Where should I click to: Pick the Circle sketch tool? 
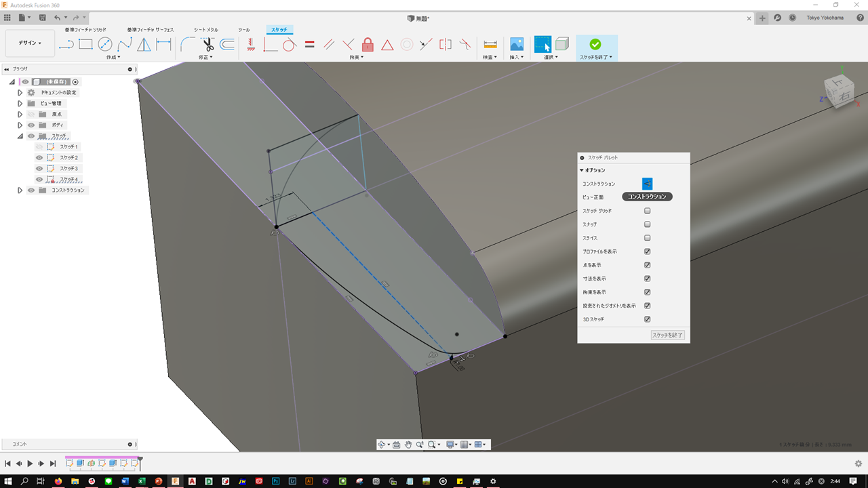pos(105,45)
